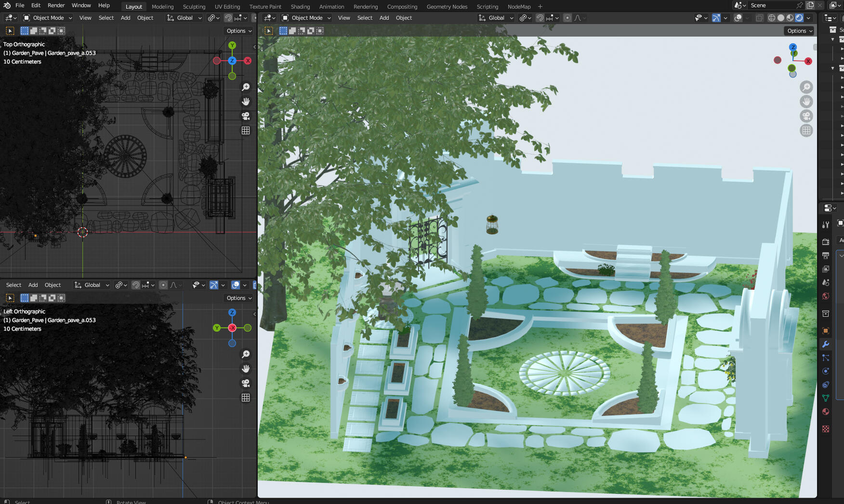Viewport: 844px width, 504px height.
Task: Click zoom magnifier icon in Left Orthographic viewport
Action: pos(246,354)
